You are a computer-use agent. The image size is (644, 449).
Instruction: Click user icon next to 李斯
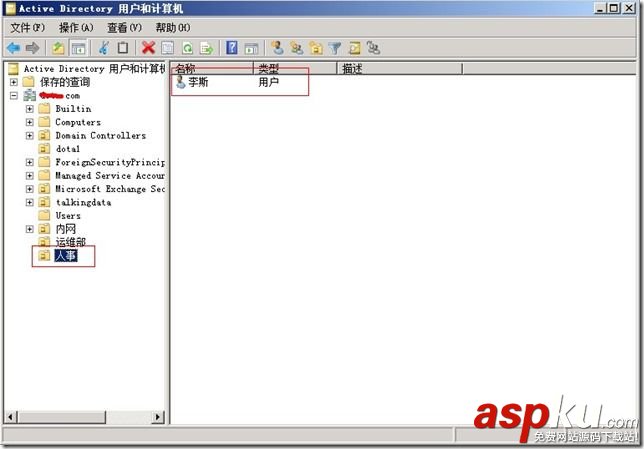pos(181,82)
